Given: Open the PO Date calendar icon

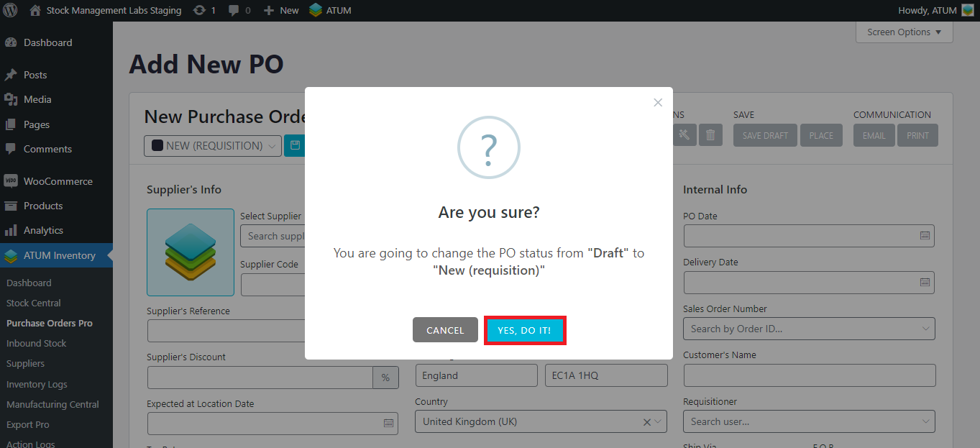Looking at the screenshot, I should [x=925, y=236].
